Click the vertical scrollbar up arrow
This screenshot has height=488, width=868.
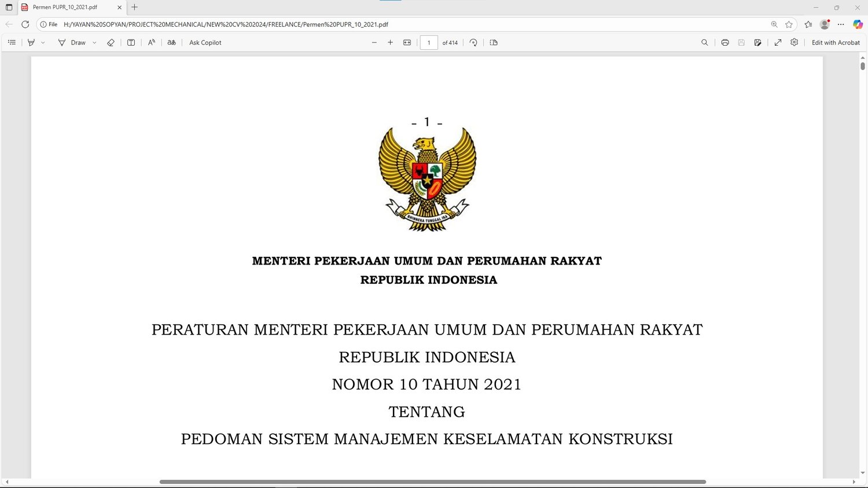click(x=863, y=57)
